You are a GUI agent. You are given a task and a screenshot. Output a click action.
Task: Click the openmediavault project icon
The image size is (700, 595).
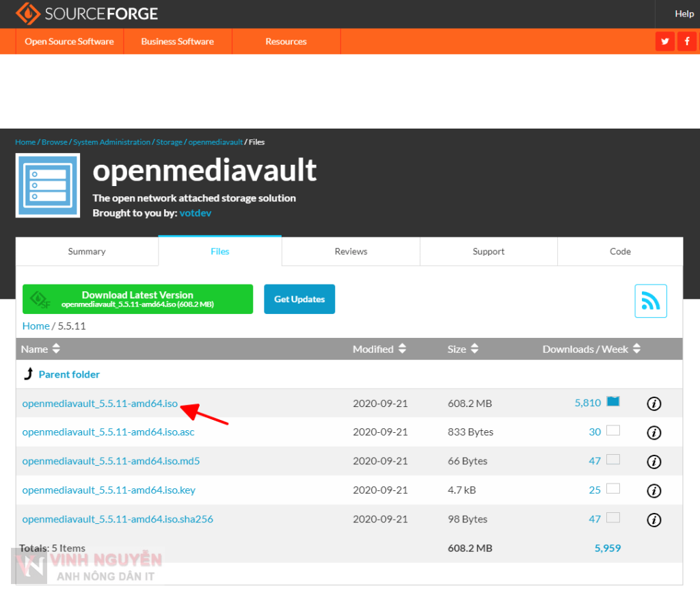pos(48,185)
